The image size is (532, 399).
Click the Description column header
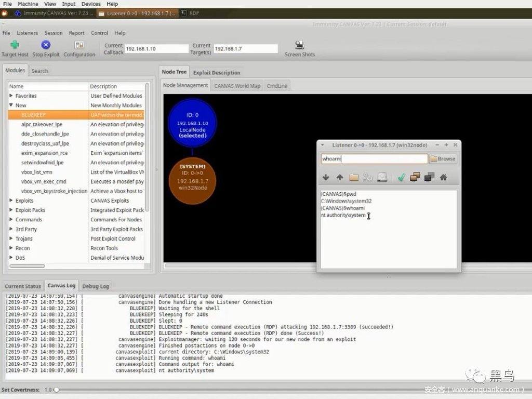(116, 86)
